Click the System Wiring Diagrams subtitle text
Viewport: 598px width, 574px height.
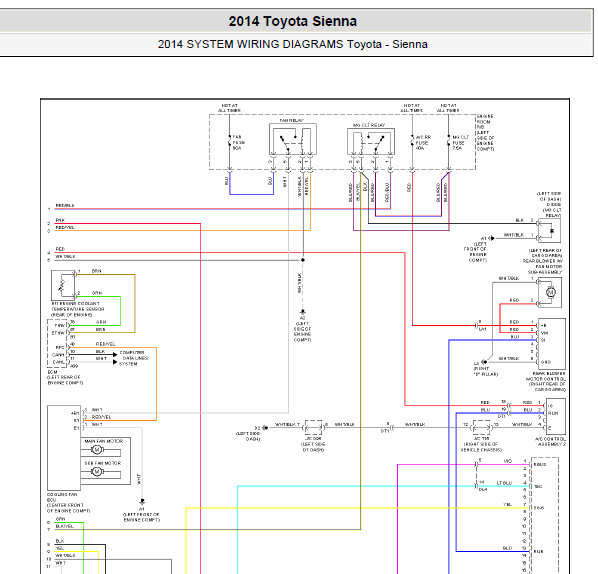[293, 44]
